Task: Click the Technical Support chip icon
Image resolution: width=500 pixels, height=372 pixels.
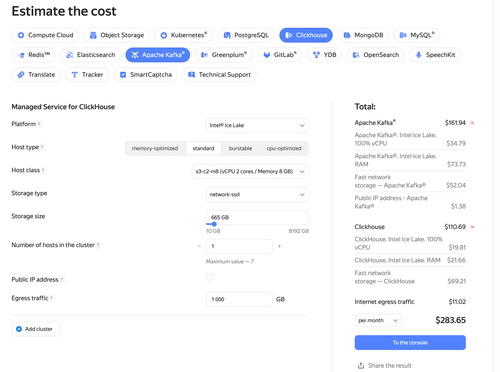Action: [191, 75]
